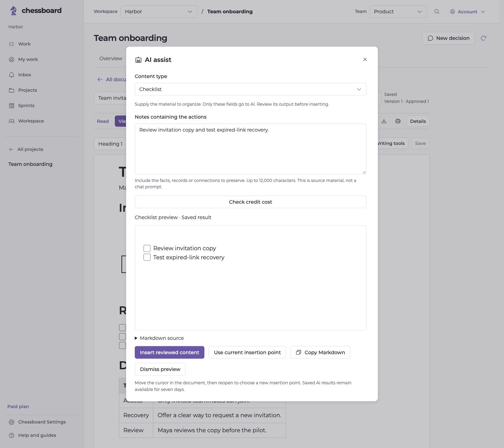Screen dimensions: 504x448
Task: Click Check credit cost
Action: point(251,202)
